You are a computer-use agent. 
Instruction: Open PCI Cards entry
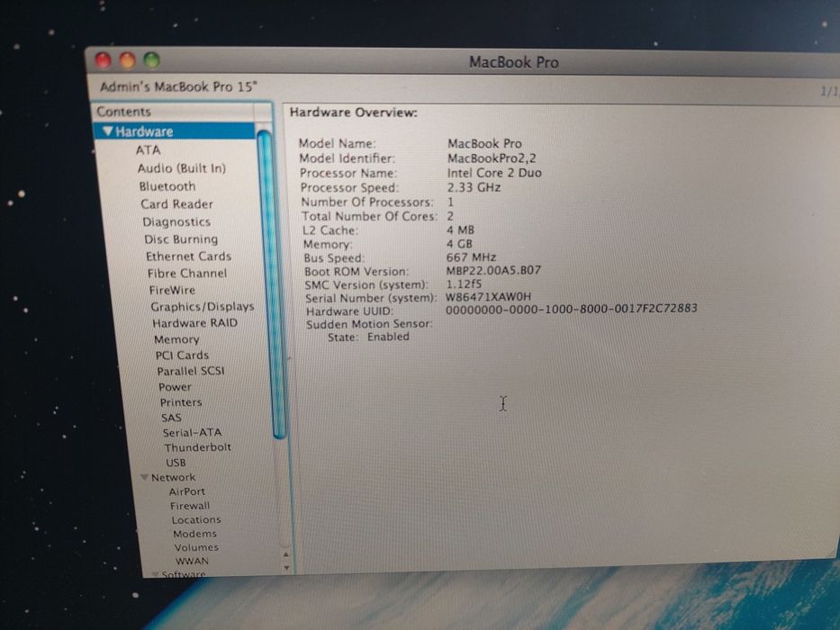coord(182,355)
